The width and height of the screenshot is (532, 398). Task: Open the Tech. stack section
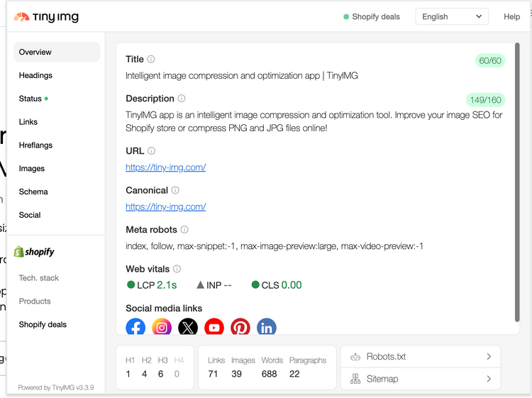39,278
